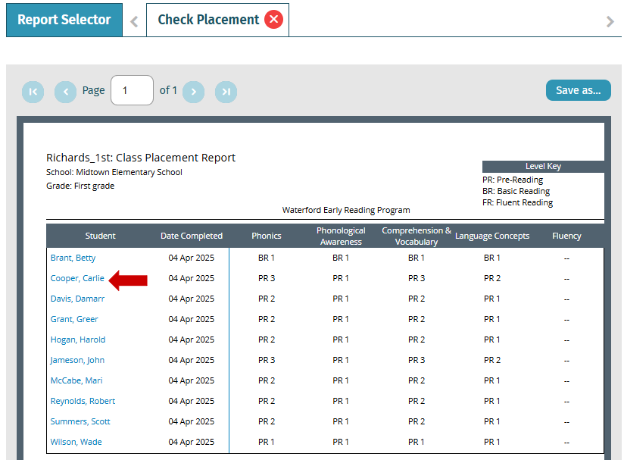Click PR: Pre-Reading key entry
Viewport: 631px width, 471px height.
tap(513, 180)
